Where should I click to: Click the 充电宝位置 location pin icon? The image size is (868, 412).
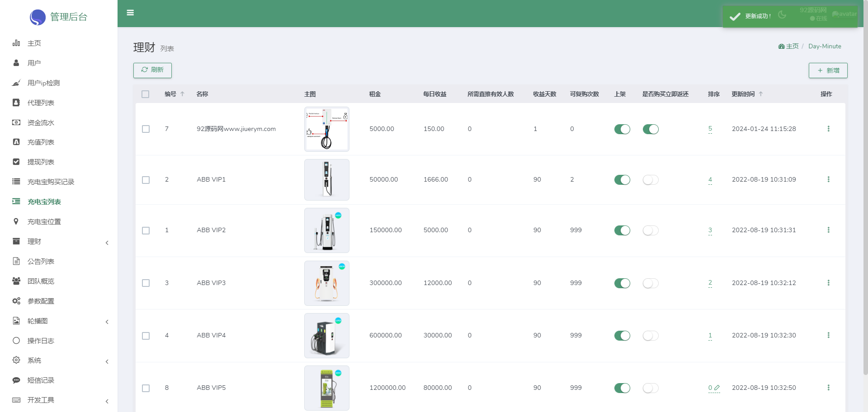pyautogui.click(x=16, y=221)
